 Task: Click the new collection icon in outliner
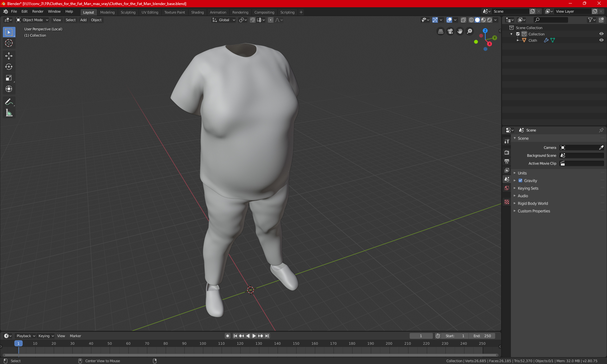(x=601, y=20)
